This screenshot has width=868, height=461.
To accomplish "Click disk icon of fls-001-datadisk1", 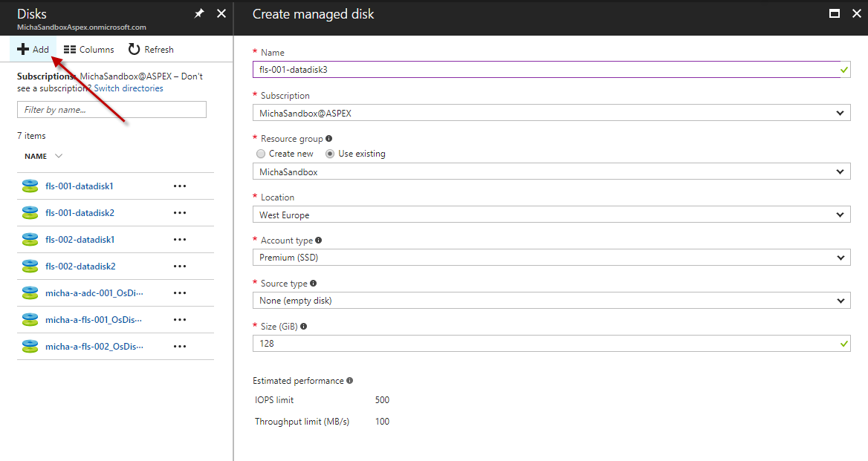I will pyautogui.click(x=30, y=186).
